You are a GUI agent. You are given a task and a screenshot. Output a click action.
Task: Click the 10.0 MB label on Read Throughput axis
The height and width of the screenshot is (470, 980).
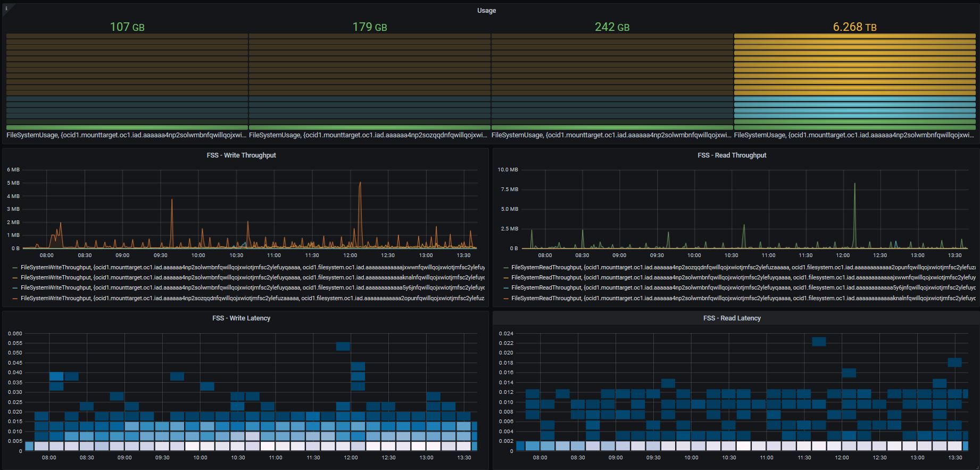(508, 170)
